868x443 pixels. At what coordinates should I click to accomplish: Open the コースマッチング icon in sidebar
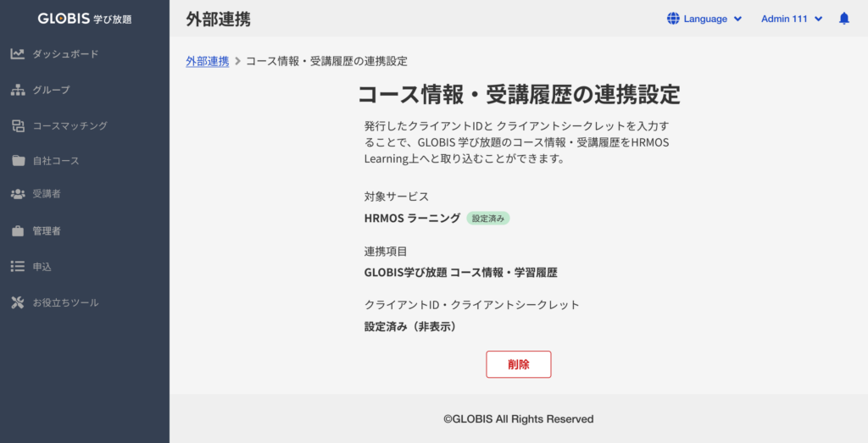pyautogui.click(x=17, y=125)
